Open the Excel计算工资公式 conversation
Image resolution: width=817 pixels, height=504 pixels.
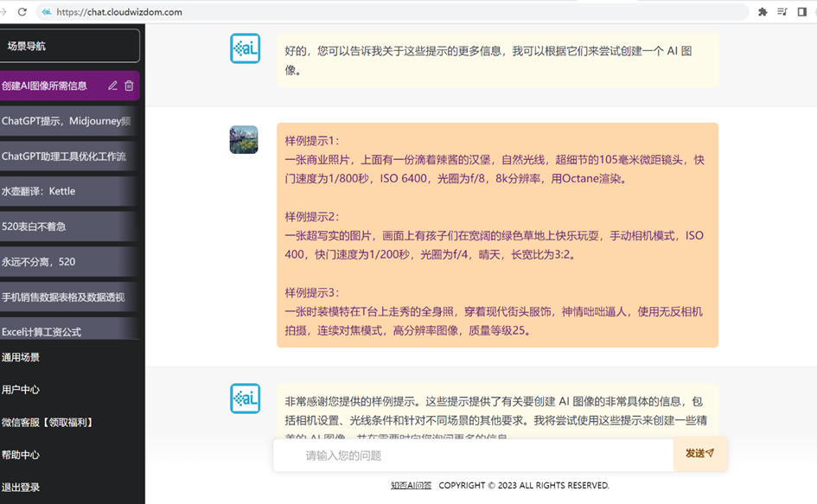coord(69,329)
